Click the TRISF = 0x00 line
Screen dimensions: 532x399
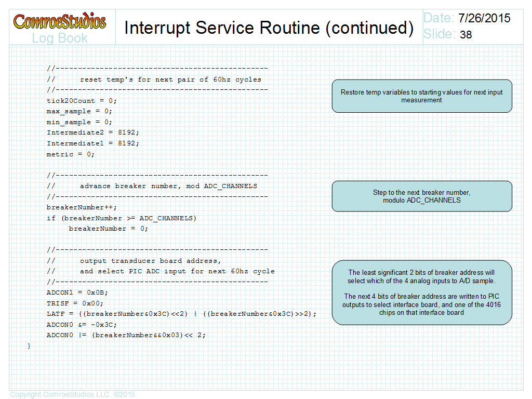pos(75,303)
